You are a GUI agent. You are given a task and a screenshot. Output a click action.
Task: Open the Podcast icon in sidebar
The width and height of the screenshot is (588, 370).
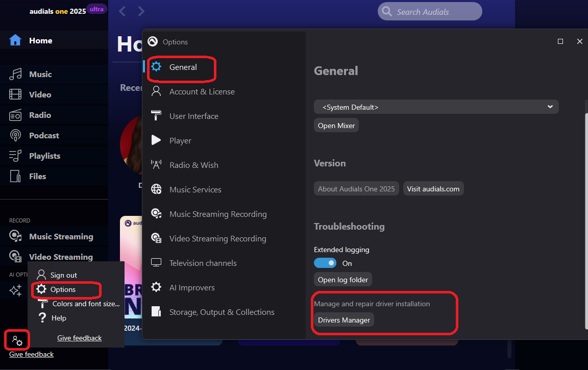[15, 135]
